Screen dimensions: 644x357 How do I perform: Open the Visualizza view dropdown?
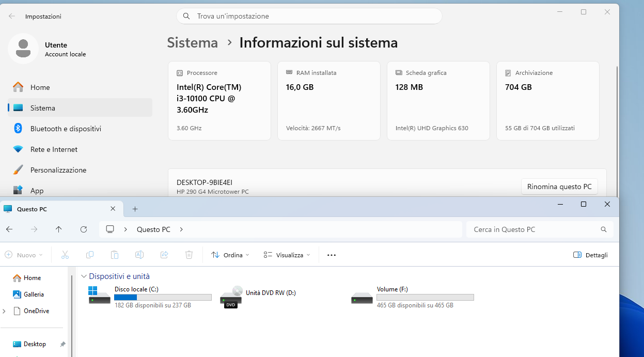coord(287,255)
